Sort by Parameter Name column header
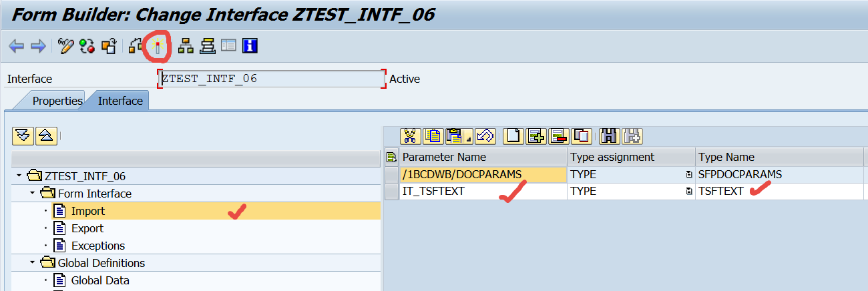This screenshot has width=868, height=291. click(x=483, y=158)
